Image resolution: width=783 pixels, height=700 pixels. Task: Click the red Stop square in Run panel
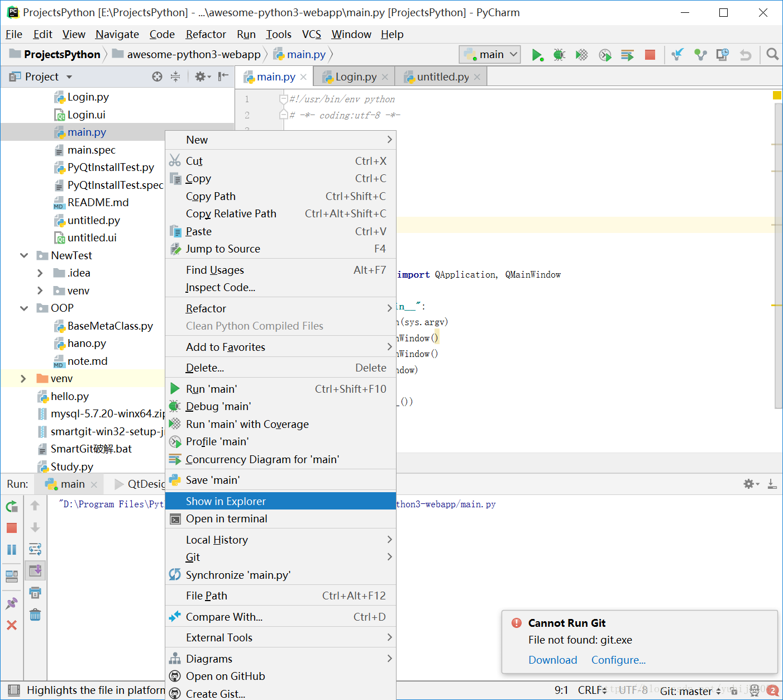(x=12, y=528)
